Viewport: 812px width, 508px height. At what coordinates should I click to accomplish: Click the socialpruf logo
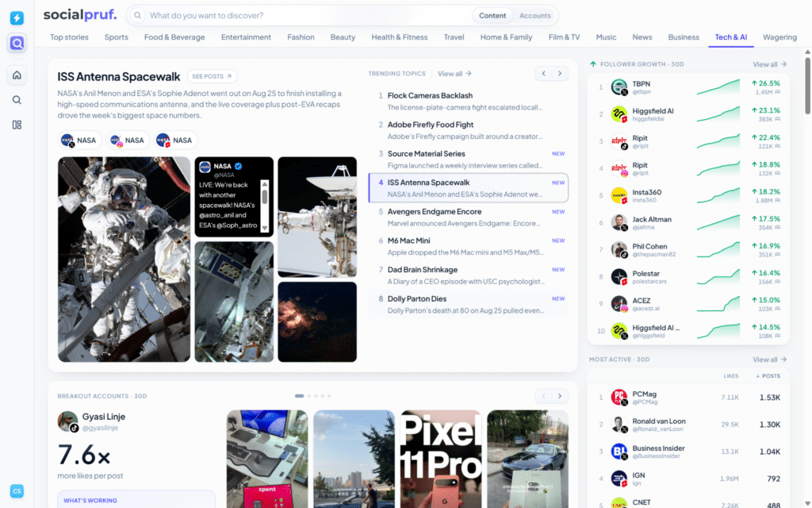pyautogui.click(x=80, y=14)
